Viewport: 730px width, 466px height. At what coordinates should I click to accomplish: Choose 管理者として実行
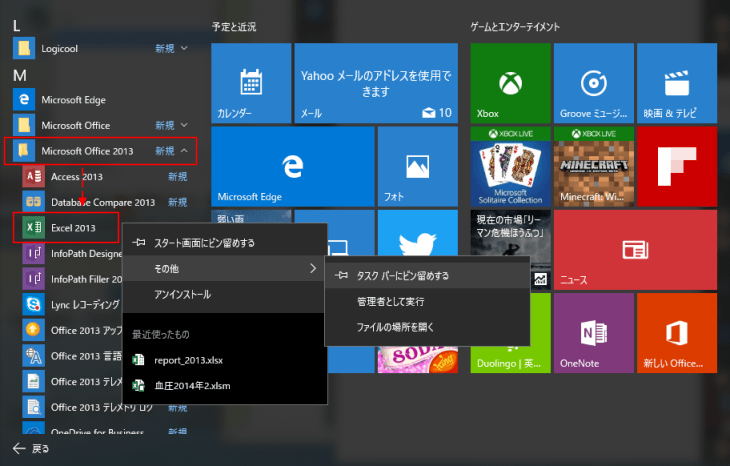tap(427, 302)
